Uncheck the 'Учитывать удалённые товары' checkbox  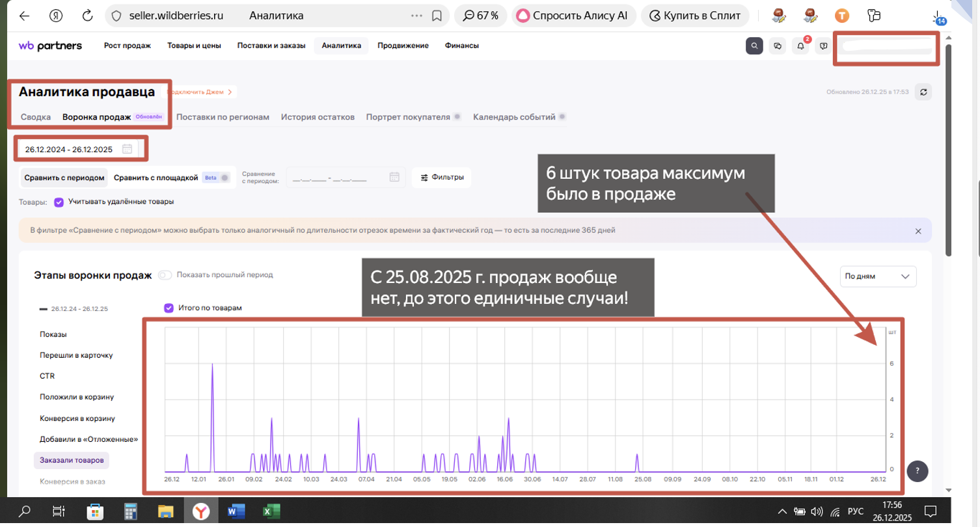point(59,202)
